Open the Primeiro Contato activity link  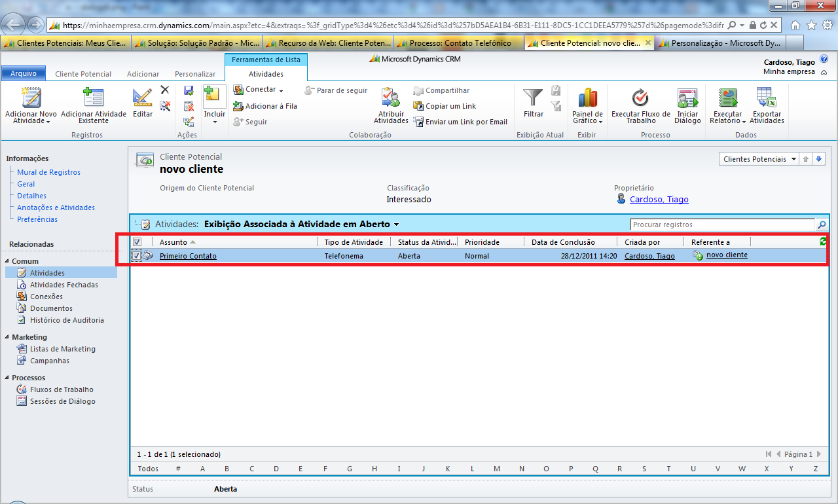click(188, 256)
